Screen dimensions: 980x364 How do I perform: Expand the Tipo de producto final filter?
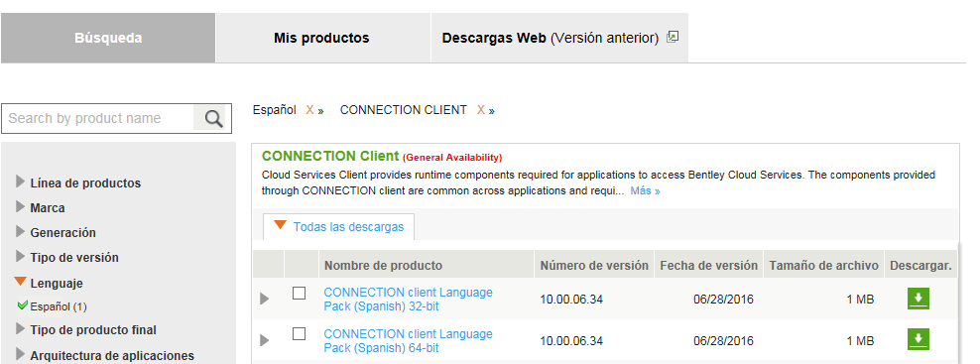(21, 328)
